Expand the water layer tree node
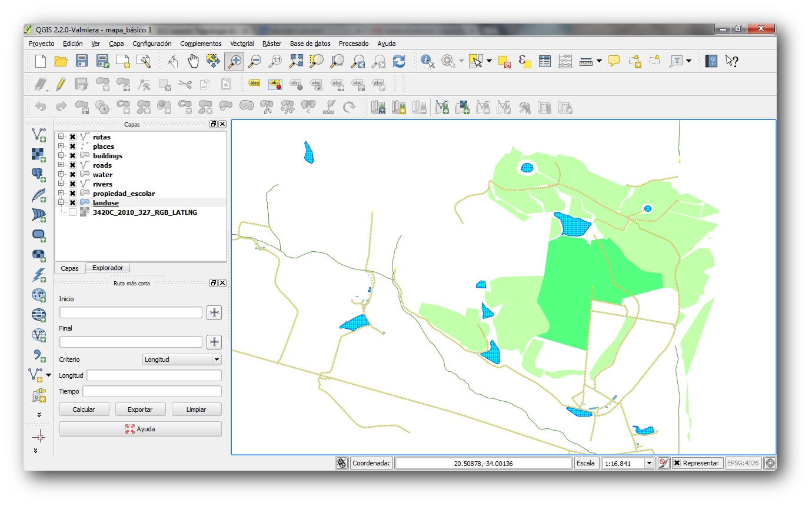This screenshot has width=812, height=506. 61,175
